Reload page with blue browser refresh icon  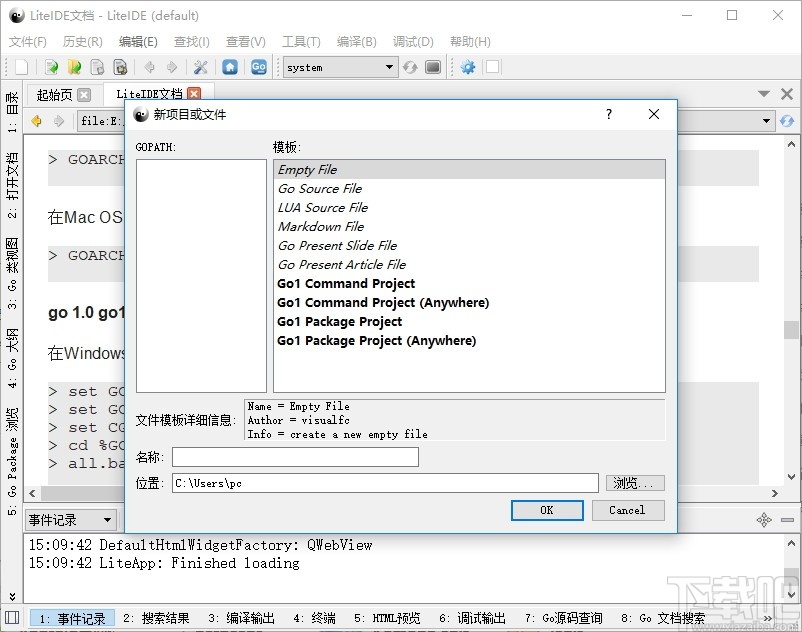point(787,121)
